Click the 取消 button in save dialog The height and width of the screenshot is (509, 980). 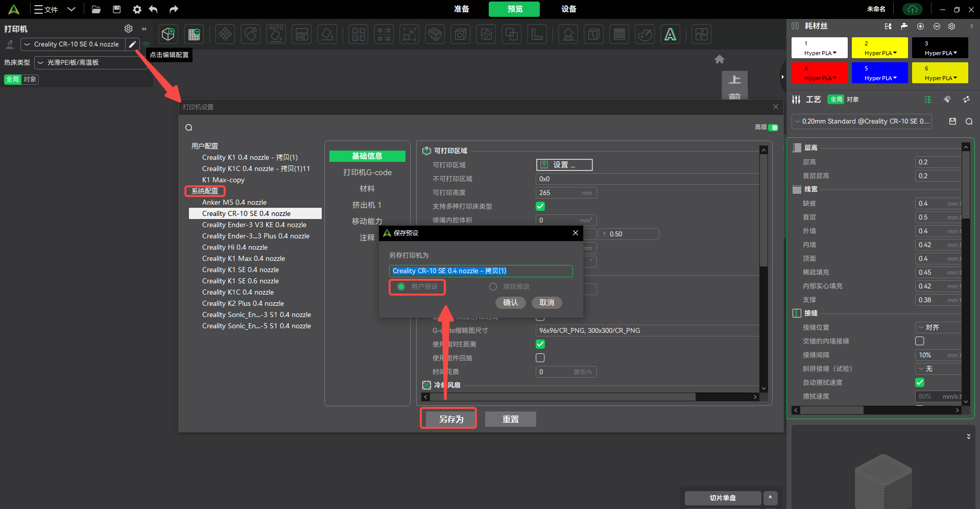point(547,303)
